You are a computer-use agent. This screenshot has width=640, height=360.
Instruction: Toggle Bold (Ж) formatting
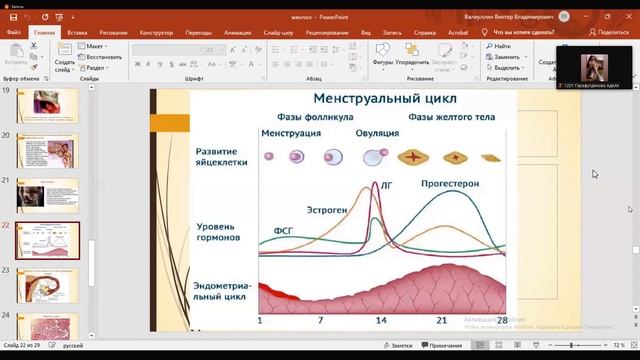138,64
